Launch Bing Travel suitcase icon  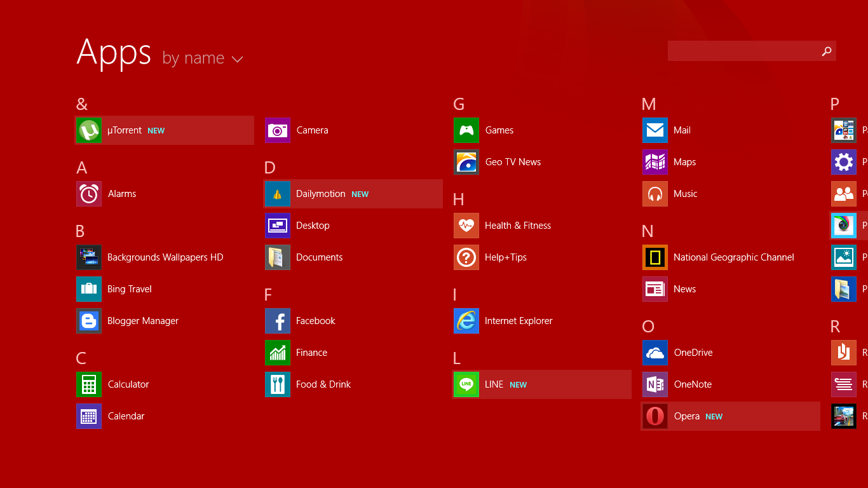[x=89, y=289]
